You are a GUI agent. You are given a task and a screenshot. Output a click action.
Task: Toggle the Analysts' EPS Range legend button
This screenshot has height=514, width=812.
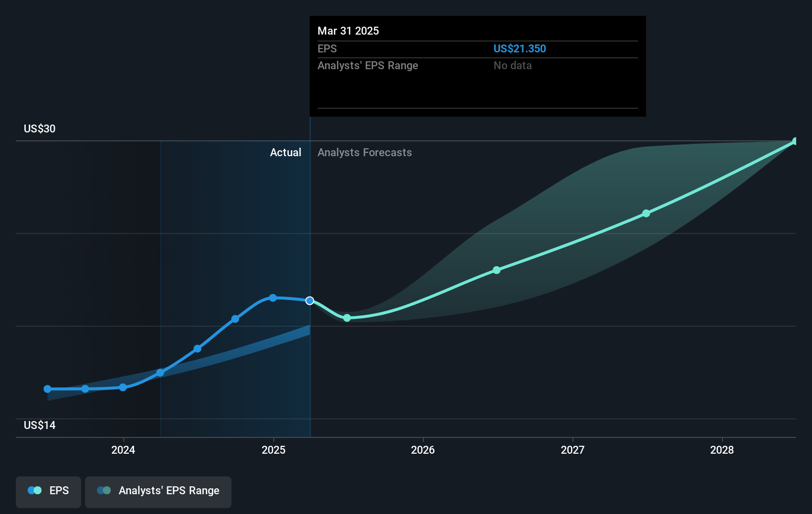coord(158,492)
